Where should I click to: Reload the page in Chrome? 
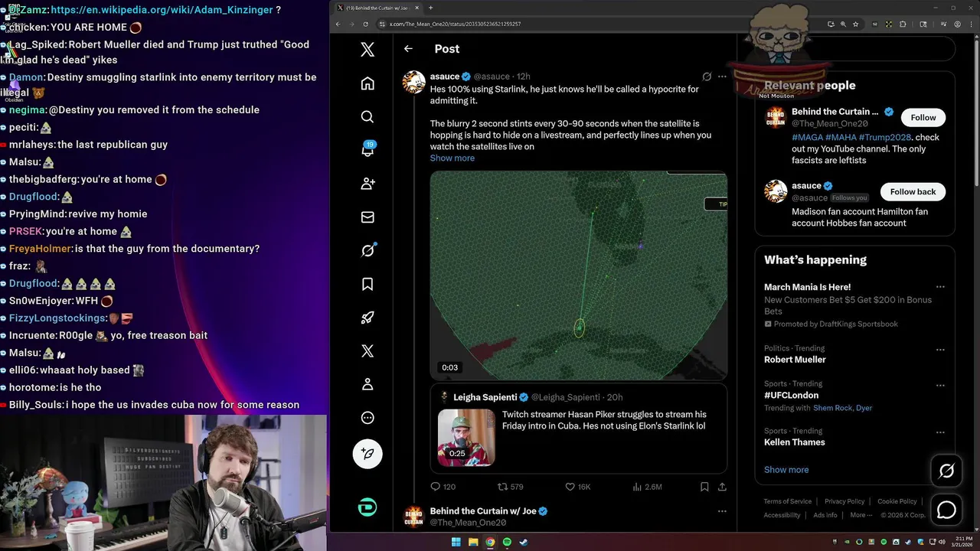click(367, 24)
